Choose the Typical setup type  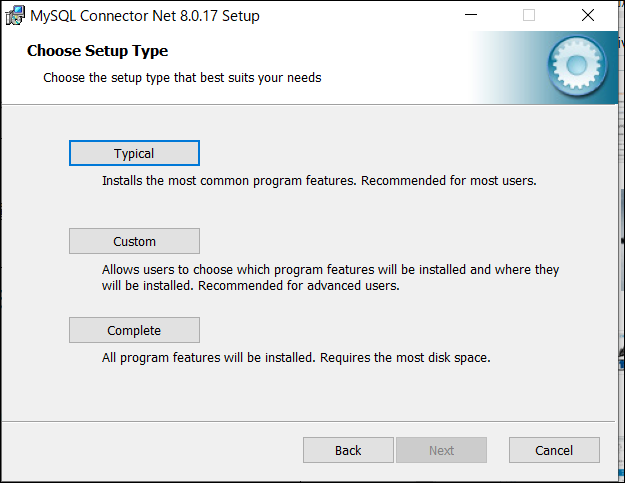(x=134, y=153)
